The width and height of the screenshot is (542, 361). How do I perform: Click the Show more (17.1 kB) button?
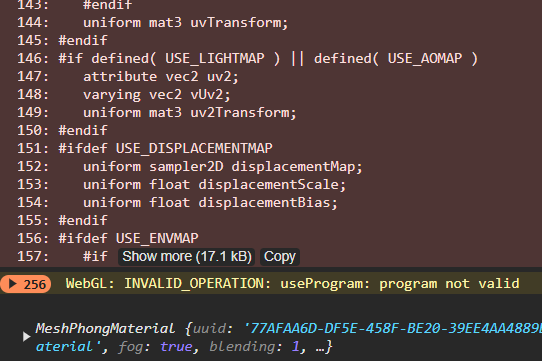pyautogui.click(x=187, y=257)
